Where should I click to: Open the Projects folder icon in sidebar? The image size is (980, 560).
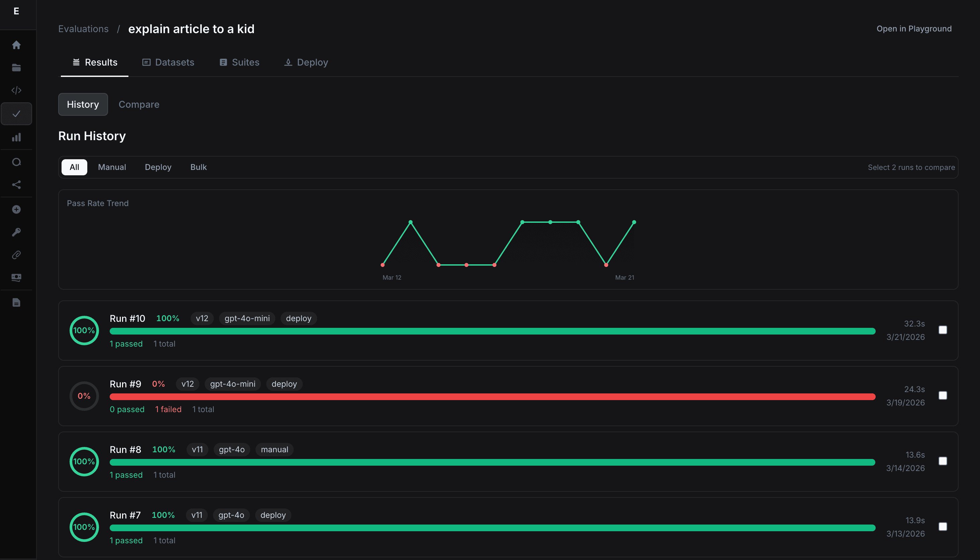(x=16, y=67)
